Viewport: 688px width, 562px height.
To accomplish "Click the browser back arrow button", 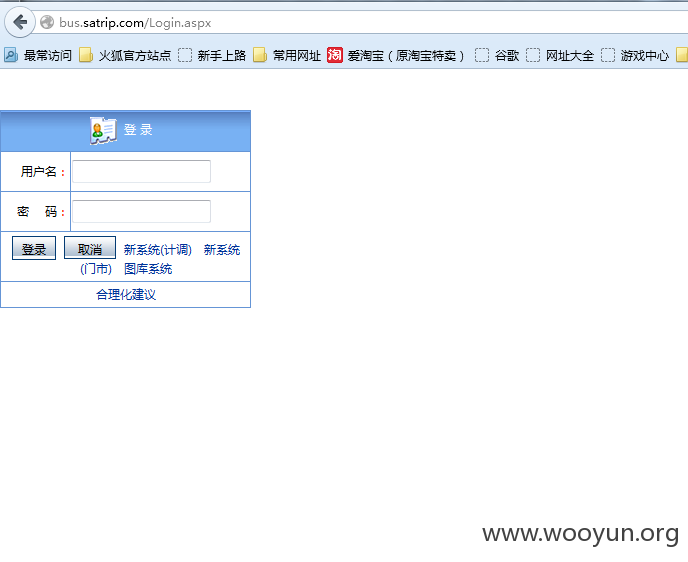I will tap(20, 22).
